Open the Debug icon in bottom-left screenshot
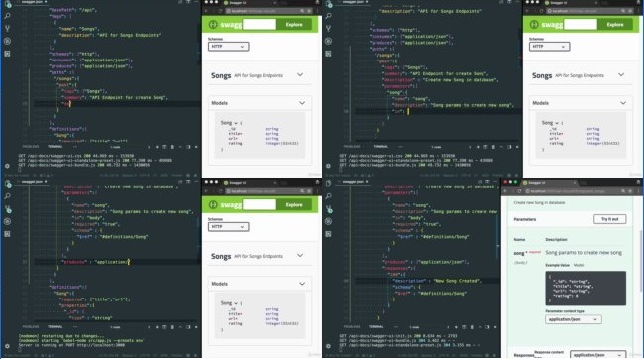 7,222
